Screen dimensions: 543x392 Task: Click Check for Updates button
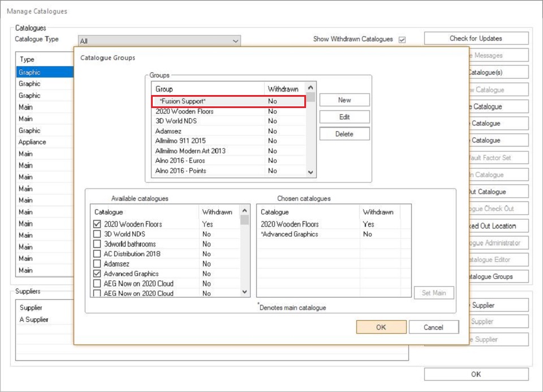476,38
